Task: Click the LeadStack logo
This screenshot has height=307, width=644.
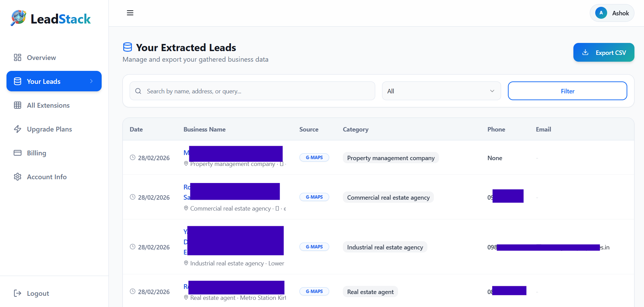Action: 50,19
